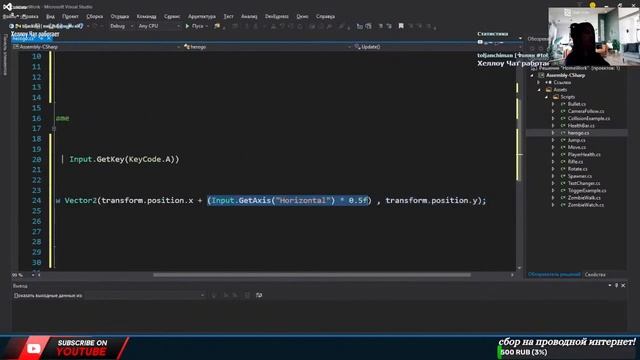Open the Team menu
Screen dimensions: 640x360
point(147,16)
